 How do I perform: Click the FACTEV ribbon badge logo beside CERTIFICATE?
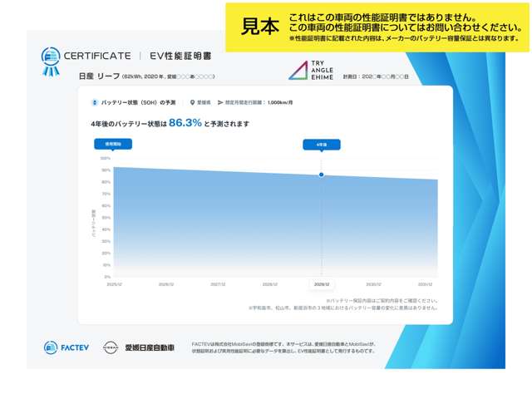[x=51, y=62]
